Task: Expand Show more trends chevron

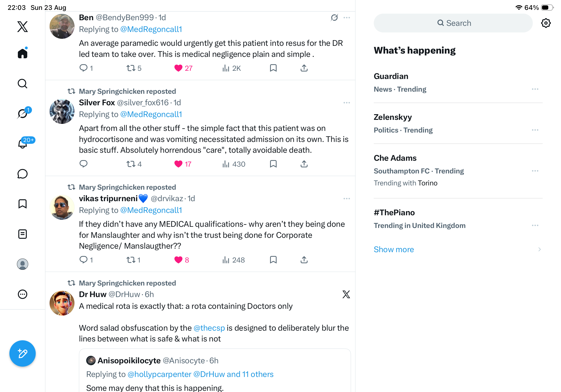Action: point(539,249)
